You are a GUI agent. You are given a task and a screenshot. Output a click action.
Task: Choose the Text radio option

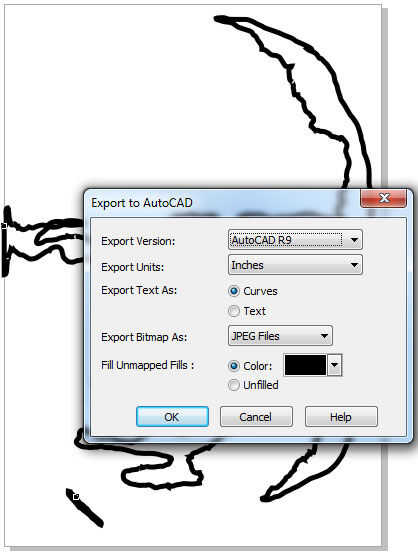234,311
